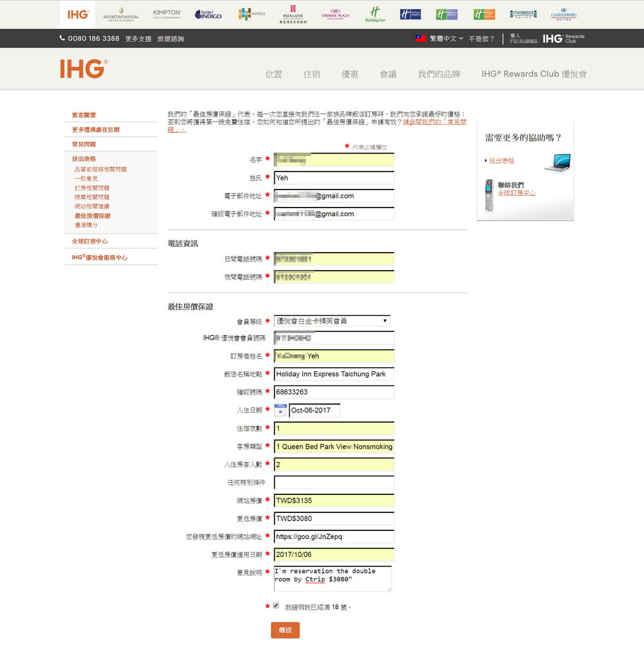
Task: Select the green-and-purple Holiday Inn logo
Action: click(447, 14)
